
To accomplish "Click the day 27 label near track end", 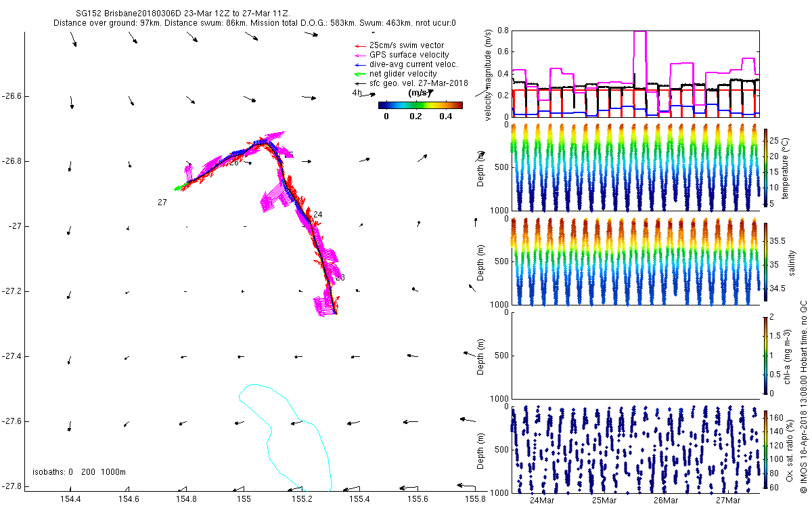I will [162, 203].
